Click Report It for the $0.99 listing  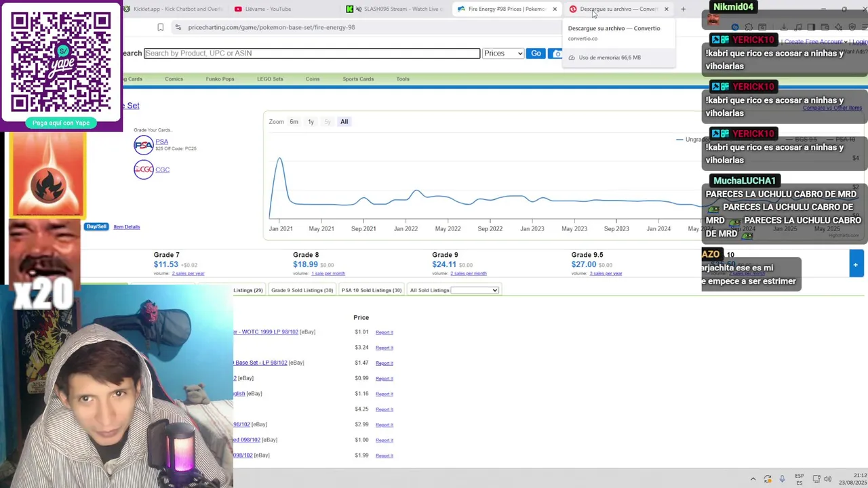click(x=384, y=378)
